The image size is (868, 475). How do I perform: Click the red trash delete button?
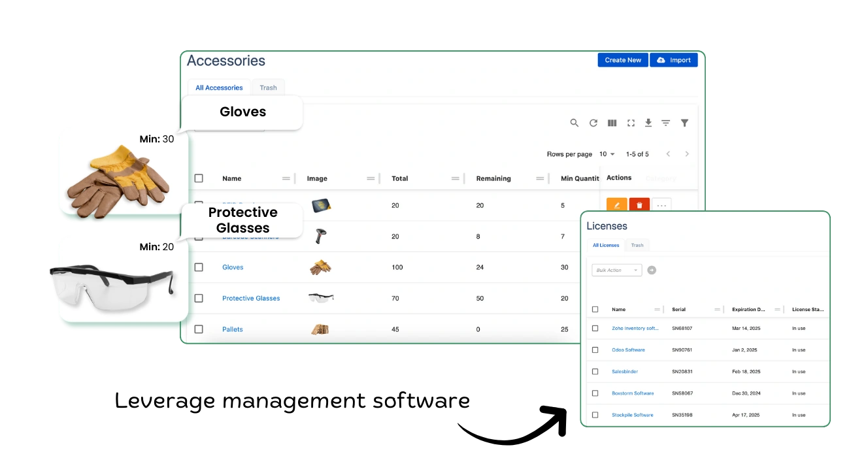click(x=639, y=205)
